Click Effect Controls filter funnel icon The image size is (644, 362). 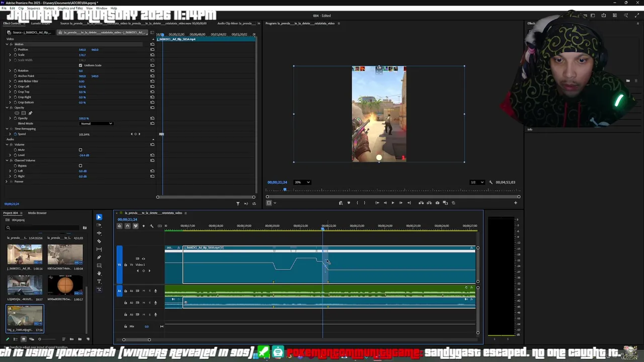coord(238,204)
